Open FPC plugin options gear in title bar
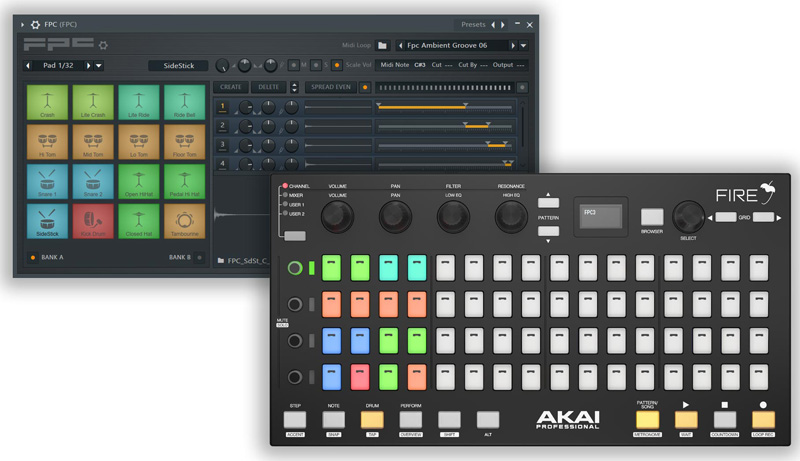 [35, 24]
